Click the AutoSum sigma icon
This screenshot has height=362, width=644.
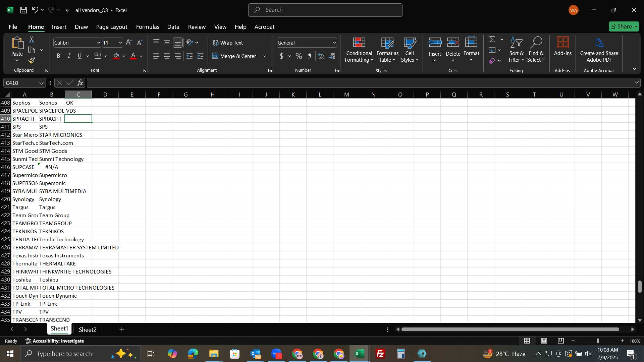492,40
